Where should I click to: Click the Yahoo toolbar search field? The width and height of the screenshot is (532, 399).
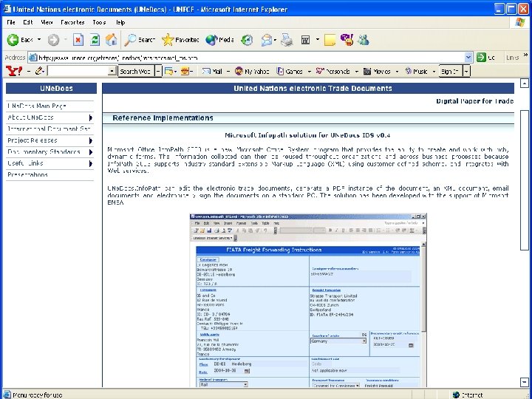click(x=78, y=71)
